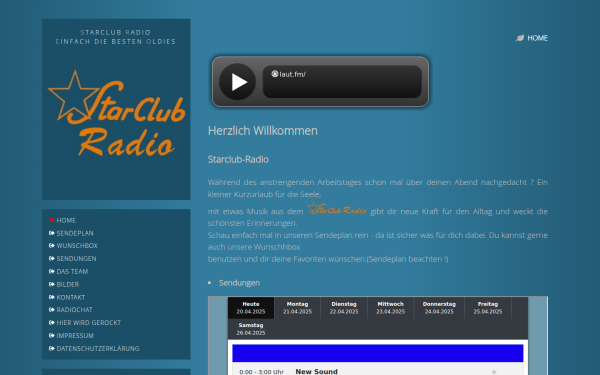Click the Sendungen bullet link

239,283
